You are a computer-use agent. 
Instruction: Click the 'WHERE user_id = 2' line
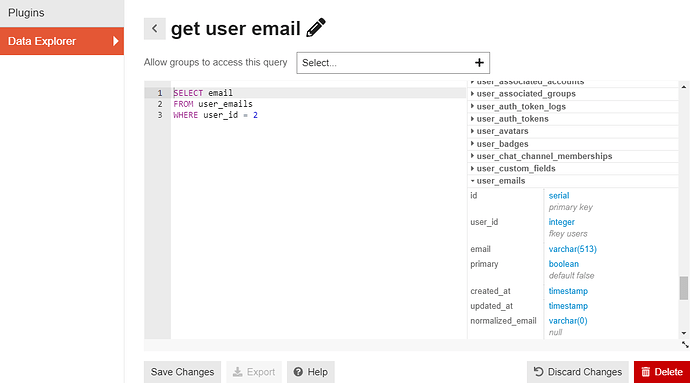coord(215,115)
